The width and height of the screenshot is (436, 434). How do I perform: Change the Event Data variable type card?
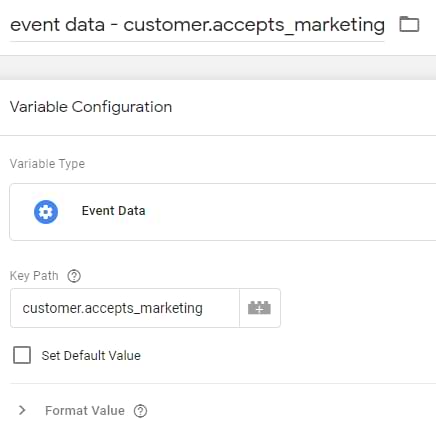tap(223, 212)
